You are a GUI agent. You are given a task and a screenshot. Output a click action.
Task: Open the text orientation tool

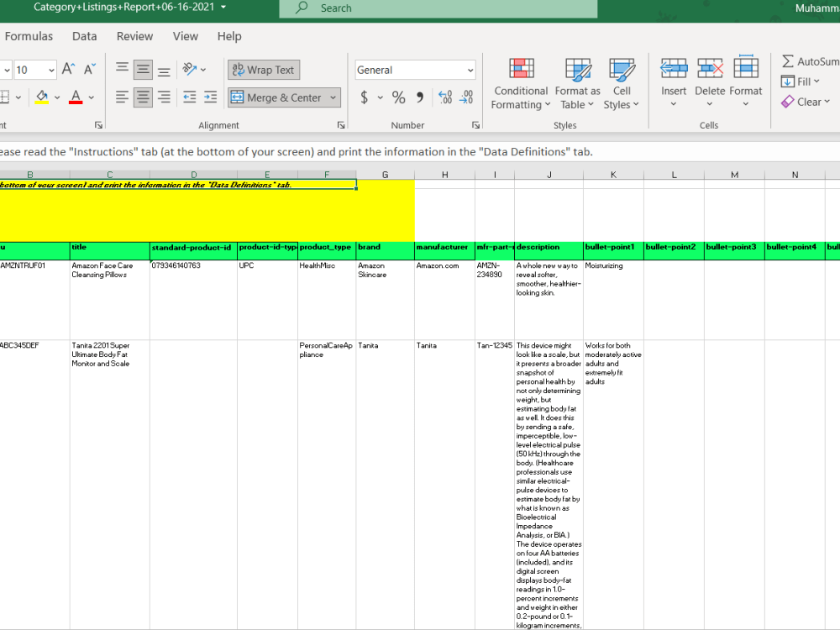click(x=189, y=69)
